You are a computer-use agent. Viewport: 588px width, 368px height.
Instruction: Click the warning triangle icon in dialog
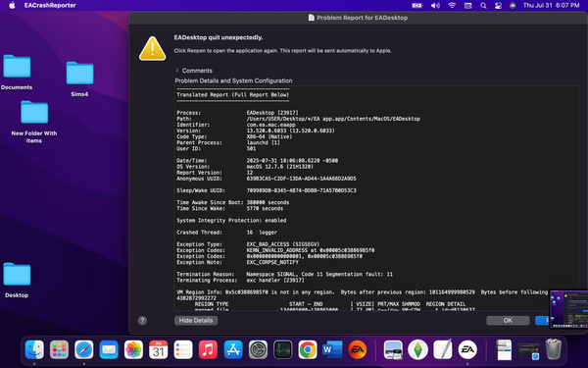coord(152,48)
